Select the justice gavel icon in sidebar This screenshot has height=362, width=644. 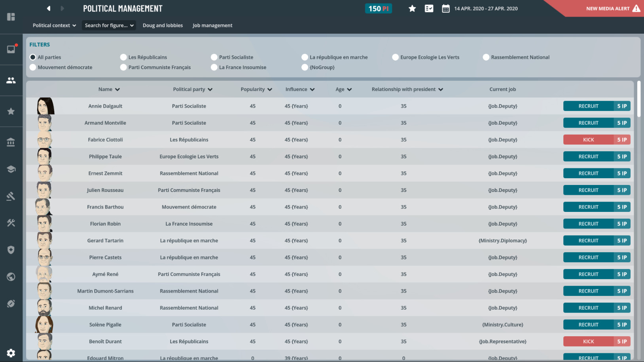click(11, 196)
